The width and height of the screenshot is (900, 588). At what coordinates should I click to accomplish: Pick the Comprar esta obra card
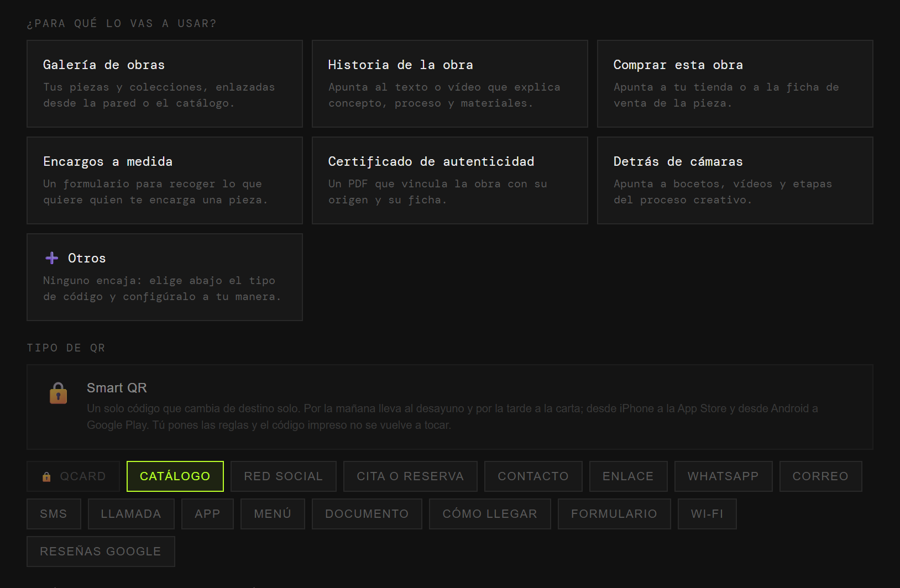(x=735, y=83)
